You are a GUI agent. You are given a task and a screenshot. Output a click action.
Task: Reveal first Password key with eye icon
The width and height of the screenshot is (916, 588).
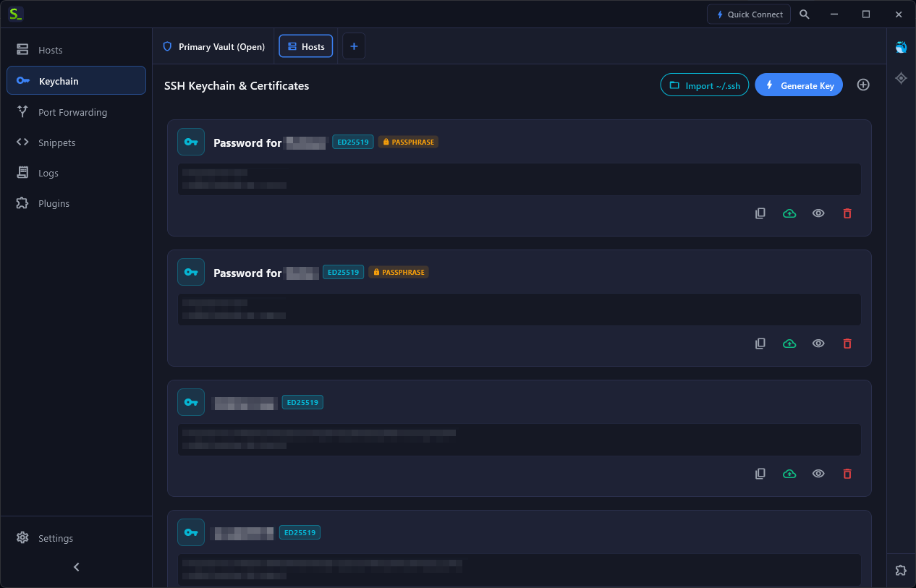point(818,213)
